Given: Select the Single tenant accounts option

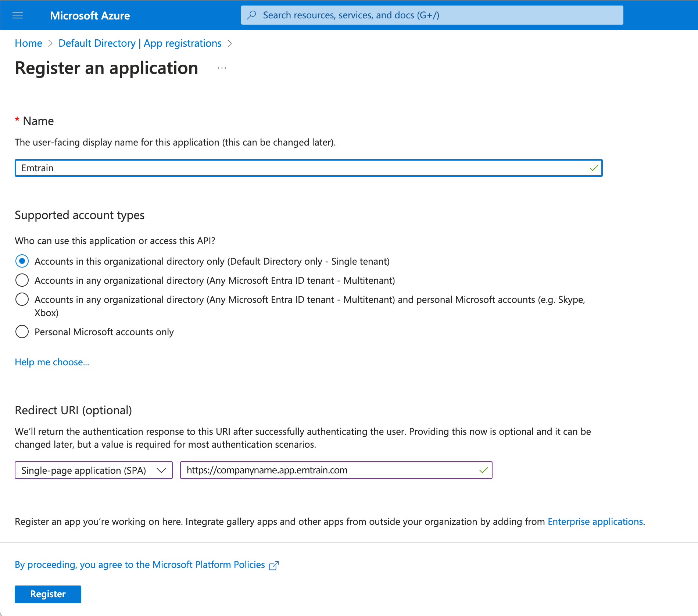Looking at the screenshot, I should click(x=22, y=261).
